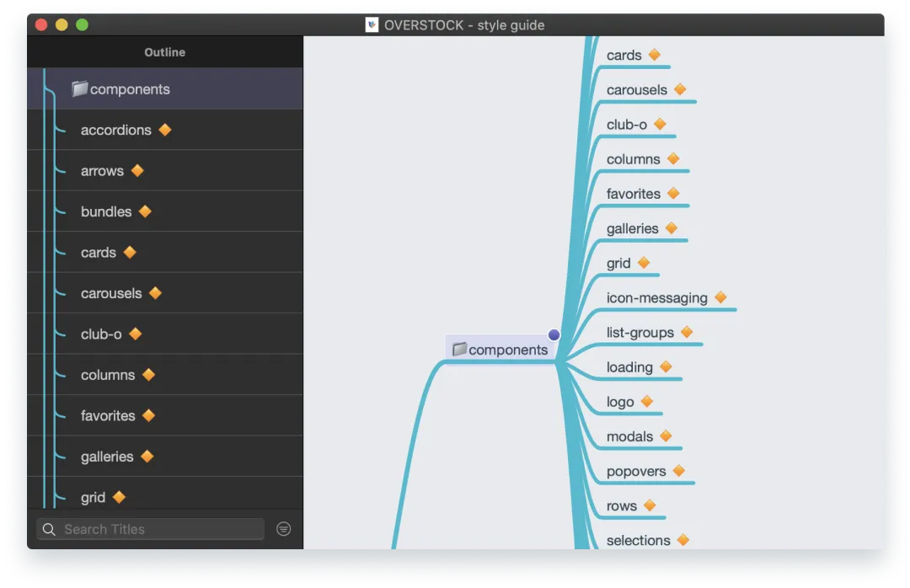
Task: Click the MindNode document icon in the title bar
Action: click(x=371, y=24)
